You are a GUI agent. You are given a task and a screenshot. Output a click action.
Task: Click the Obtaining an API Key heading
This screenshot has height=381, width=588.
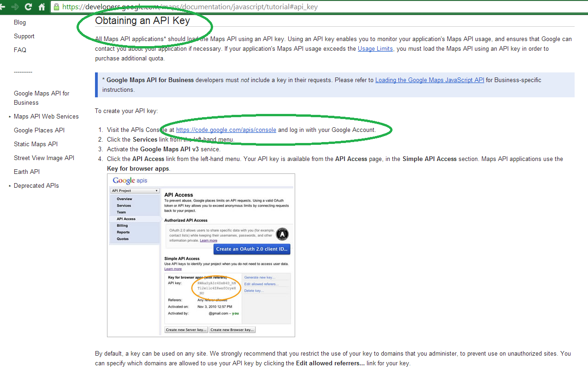point(143,20)
